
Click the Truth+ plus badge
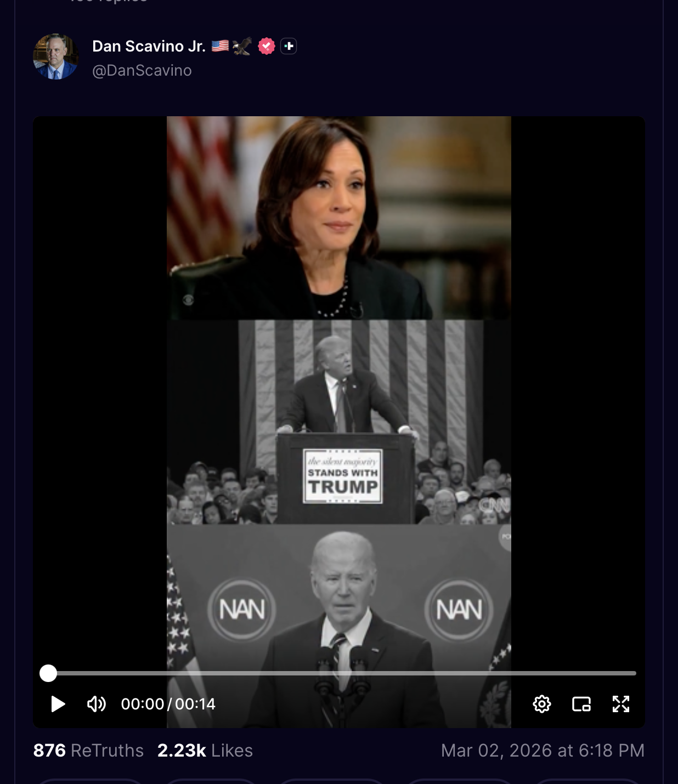(289, 46)
